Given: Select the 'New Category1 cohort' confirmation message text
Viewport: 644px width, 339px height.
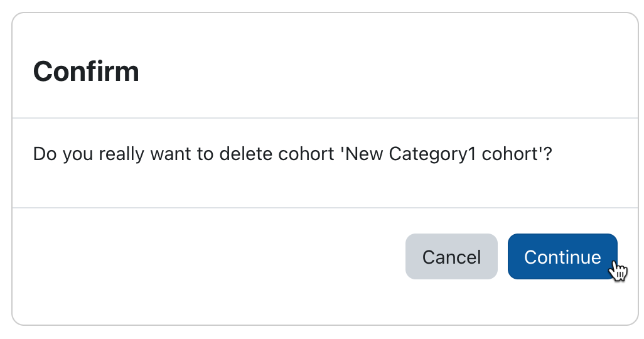Looking at the screenshot, I should [292, 154].
